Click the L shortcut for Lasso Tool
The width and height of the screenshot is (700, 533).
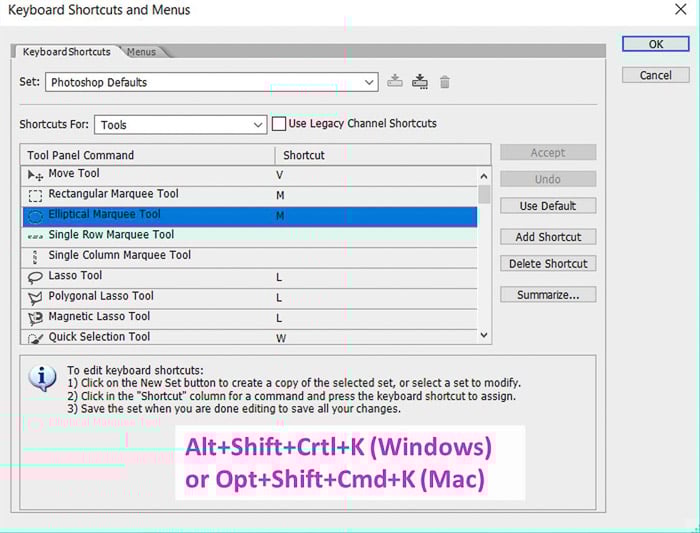tap(279, 277)
